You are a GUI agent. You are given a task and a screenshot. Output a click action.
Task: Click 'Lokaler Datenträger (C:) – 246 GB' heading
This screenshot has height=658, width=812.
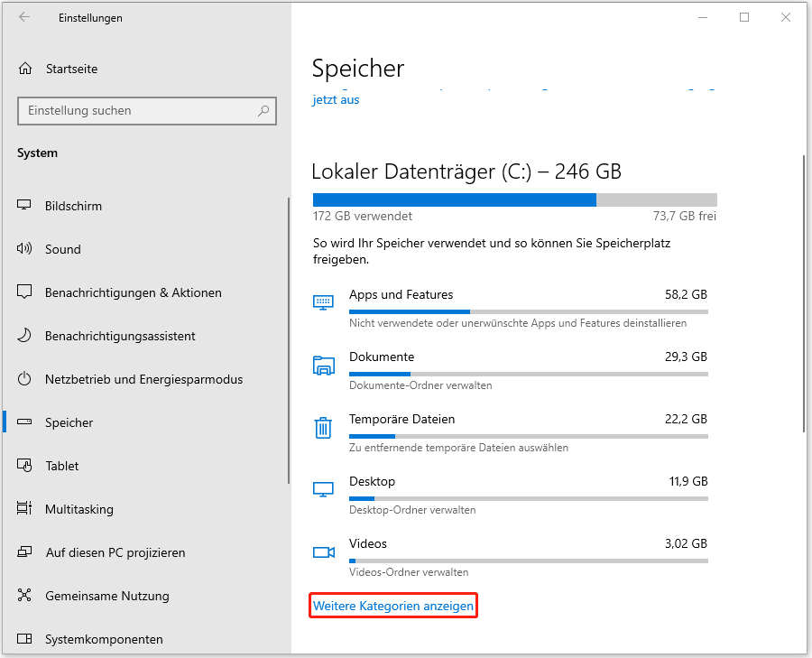point(466,171)
